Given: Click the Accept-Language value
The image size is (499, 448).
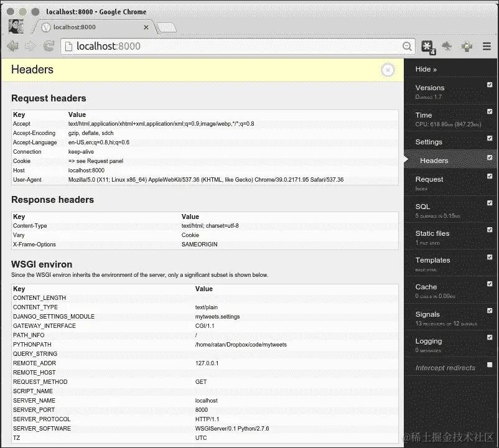Looking at the screenshot, I should tap(99, 142).
